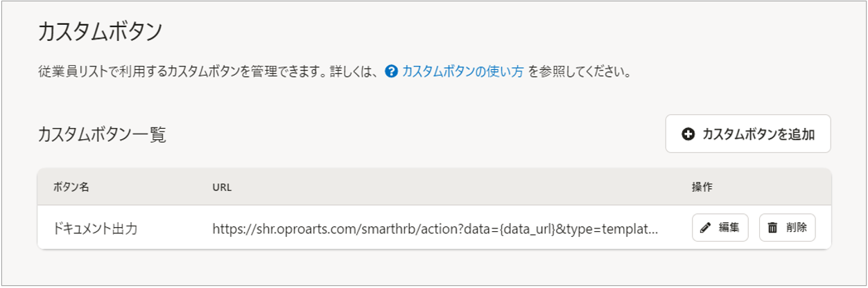Image resolution: width=868 pixels, height=288 pixels.
Task: Click the カスタムボタン page title
Action: 100,31
